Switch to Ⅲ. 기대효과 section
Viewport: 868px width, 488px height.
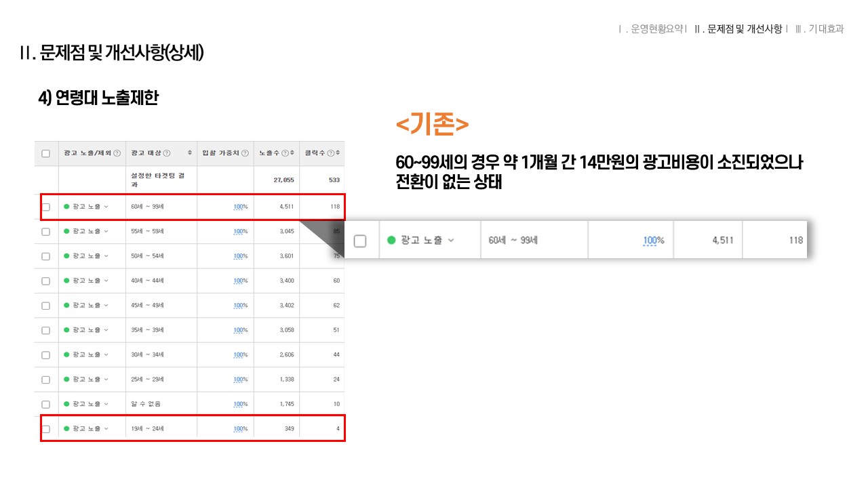click(819, 29)
